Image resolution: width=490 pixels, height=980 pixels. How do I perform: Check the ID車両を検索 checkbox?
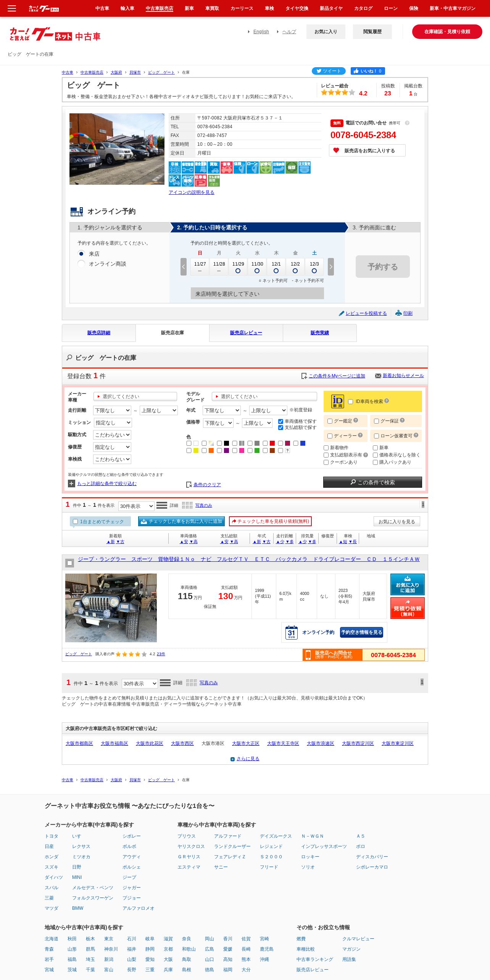pyautogui.click(x=350, y=401)
